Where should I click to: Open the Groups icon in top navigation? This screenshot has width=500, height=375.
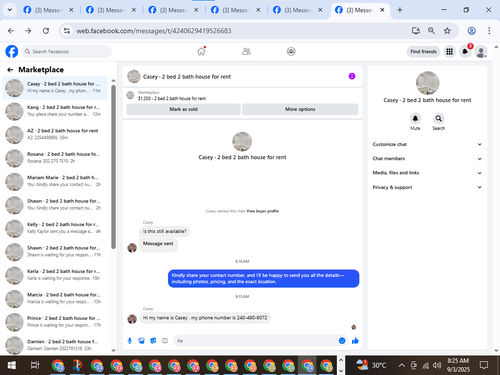coord(291,51)
